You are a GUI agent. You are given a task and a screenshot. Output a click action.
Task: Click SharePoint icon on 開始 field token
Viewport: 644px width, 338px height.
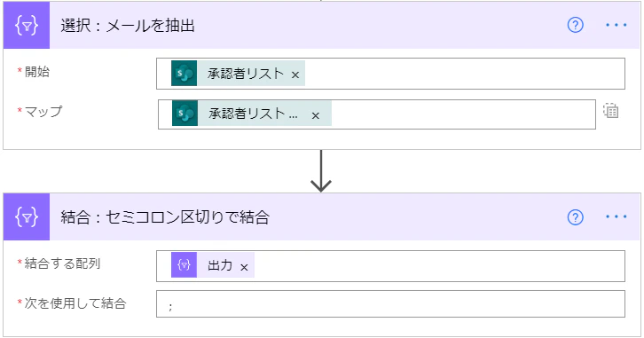pyautogui.click(x=184, y=73)
